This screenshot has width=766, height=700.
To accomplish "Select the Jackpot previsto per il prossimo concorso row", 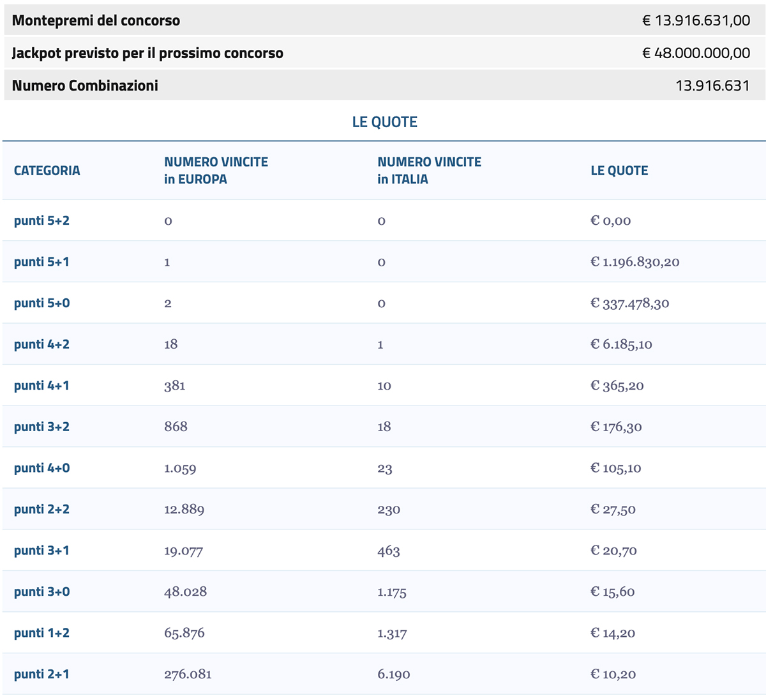I will [383, 52].
